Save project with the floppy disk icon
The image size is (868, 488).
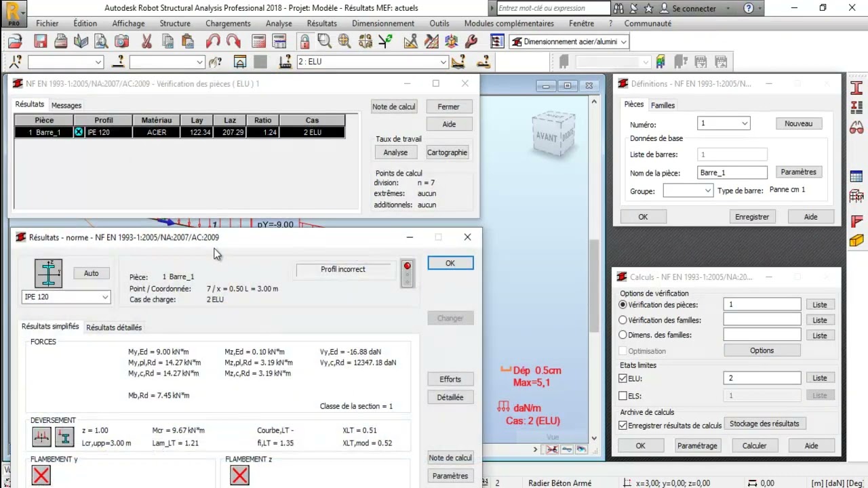tap(41, 42)
